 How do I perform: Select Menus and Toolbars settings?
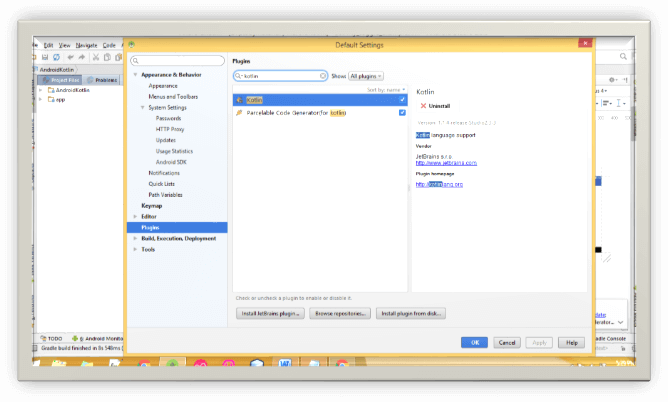coord(173,97)
